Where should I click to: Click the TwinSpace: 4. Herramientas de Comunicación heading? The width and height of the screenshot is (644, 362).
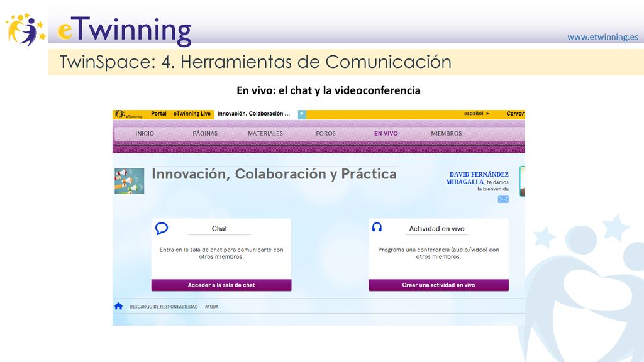pyautogui.click(x=255, y=62)
